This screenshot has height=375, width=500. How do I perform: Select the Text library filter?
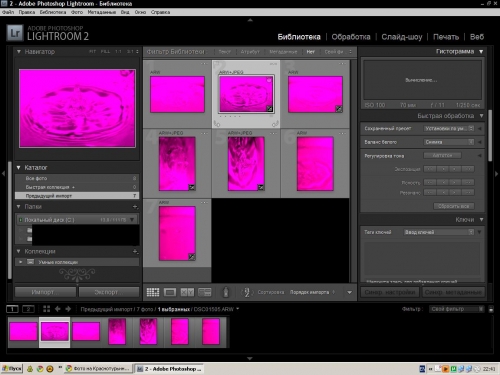[x=224, y=52]
